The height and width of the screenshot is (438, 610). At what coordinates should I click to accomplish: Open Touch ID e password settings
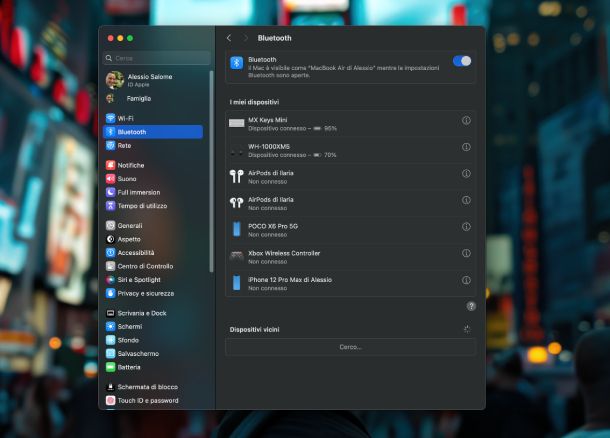(153, 401)
